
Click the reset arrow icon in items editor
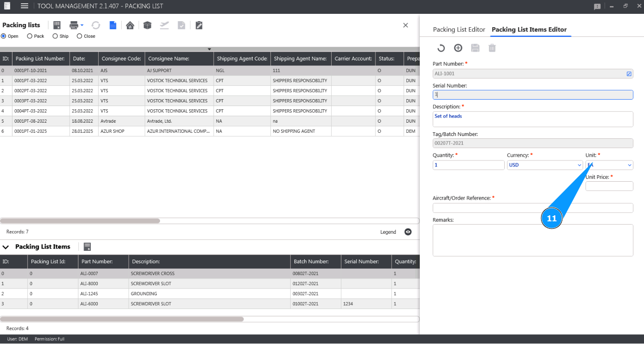[x=441, y=48]
